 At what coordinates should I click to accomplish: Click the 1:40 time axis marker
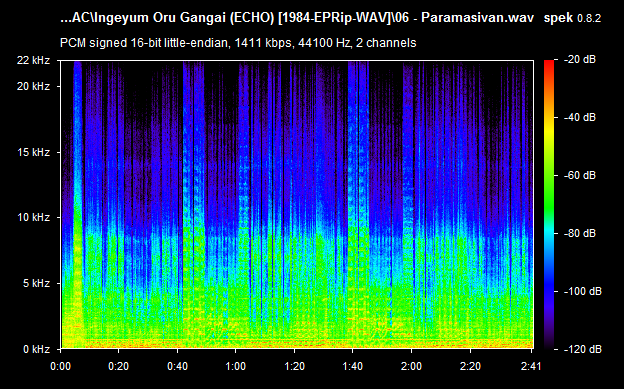pos(353,366)
